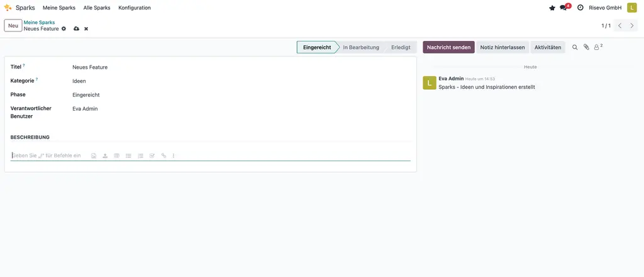Click the message Sparks - Ideen und Inspirationen erstellt

[x=487, y=87]
